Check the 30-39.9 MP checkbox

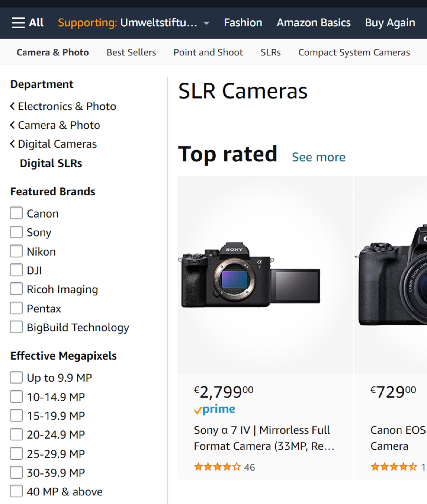click(16, 472)
